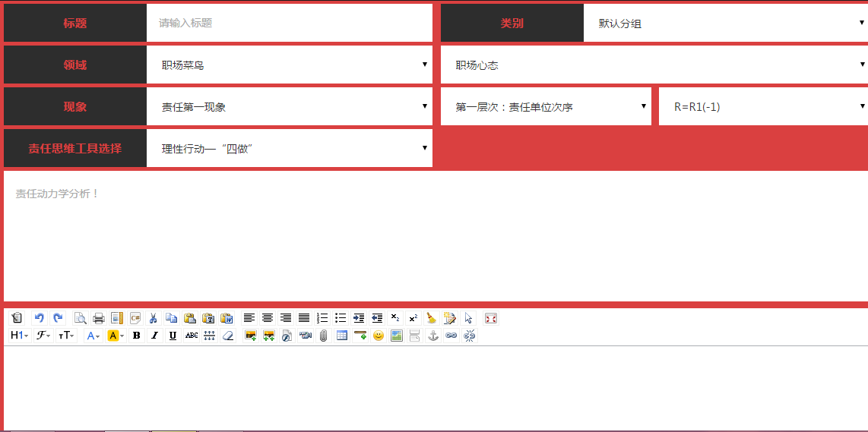Click the 请输入标题 title input field
Viewport: 868px width, 432px height.
(x=289, y=24)
